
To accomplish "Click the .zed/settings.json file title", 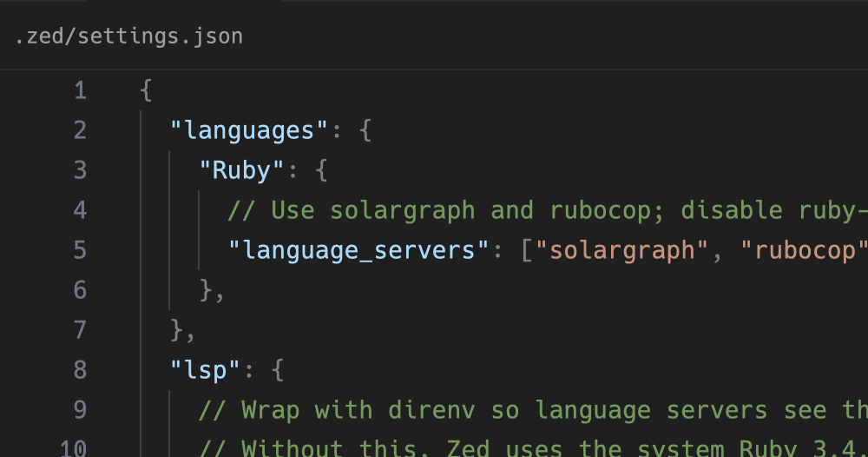I will click(128, 36).
